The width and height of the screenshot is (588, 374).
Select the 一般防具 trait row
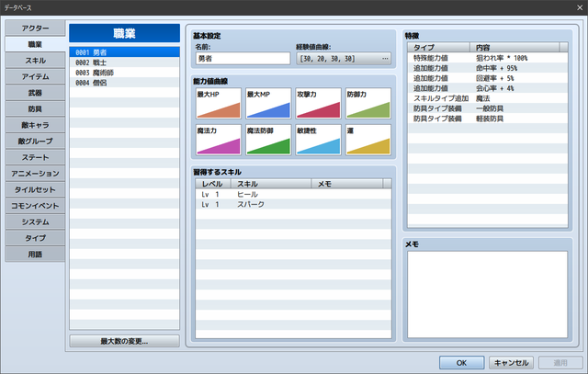tap(488, 108)
